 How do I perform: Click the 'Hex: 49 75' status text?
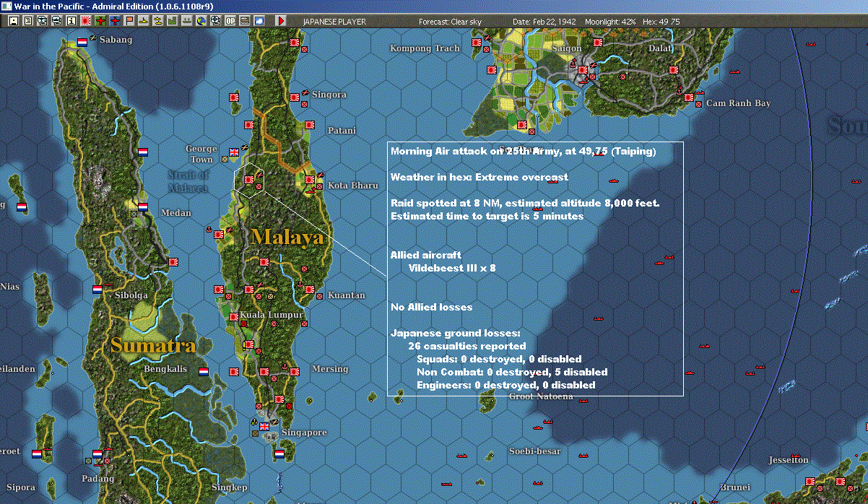tap(660, 22)
